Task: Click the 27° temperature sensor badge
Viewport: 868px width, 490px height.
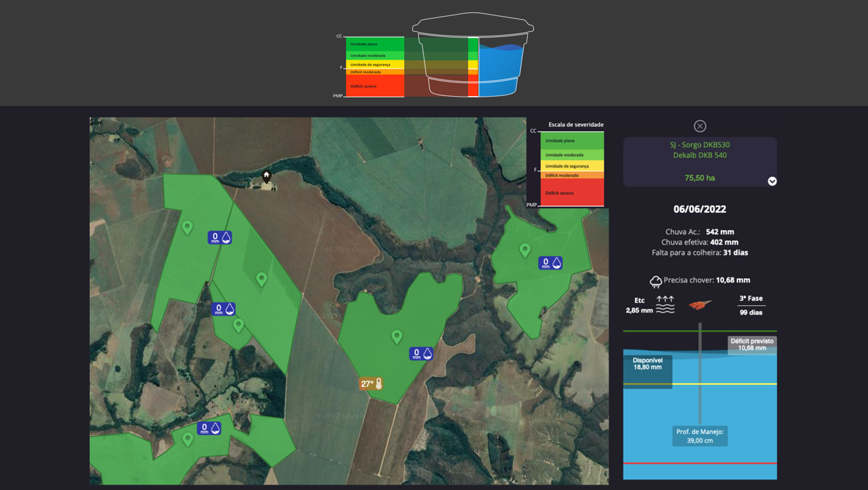Action: tap(372, 384)
